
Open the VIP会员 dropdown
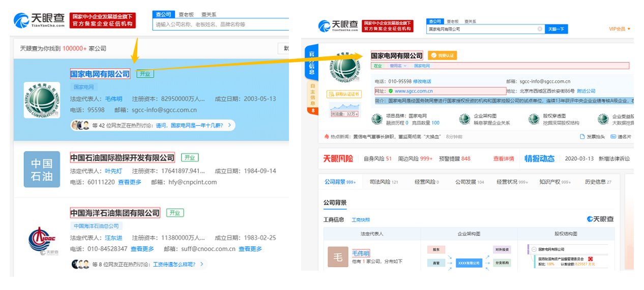click(x=620, y=29)
